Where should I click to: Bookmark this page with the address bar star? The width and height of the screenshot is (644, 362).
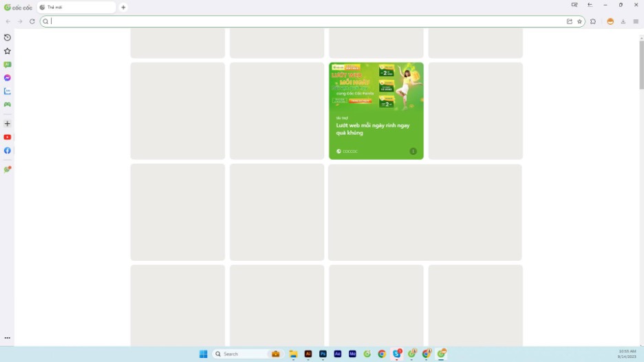coord(579,21)
